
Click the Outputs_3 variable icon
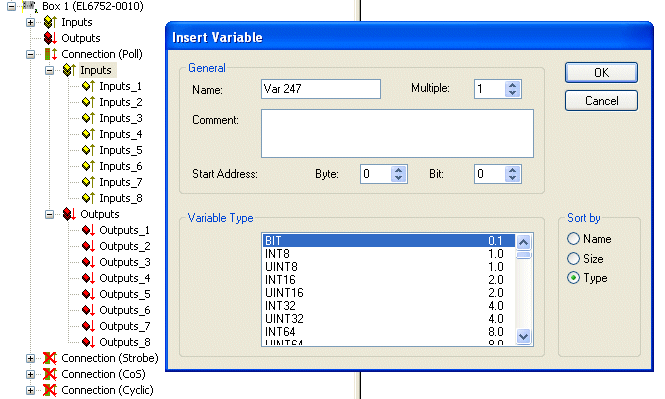[x=88, y=262]
